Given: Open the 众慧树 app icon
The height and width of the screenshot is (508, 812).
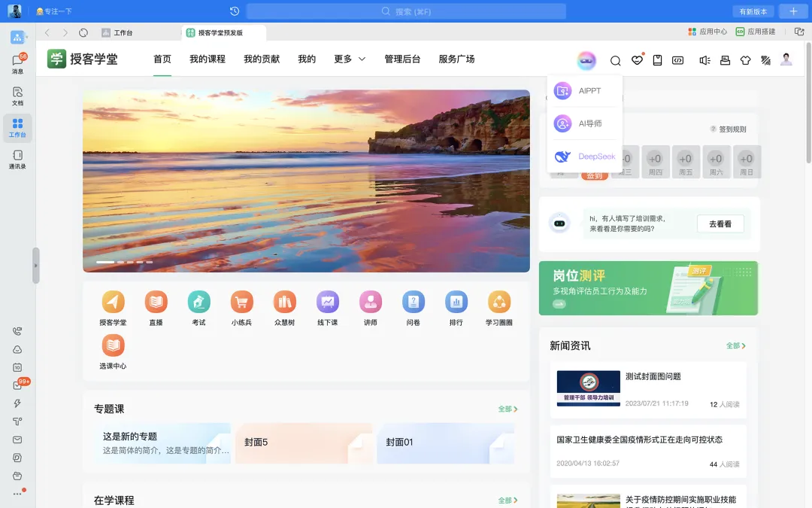Looking at the screenshot, I should coord(284,303).
